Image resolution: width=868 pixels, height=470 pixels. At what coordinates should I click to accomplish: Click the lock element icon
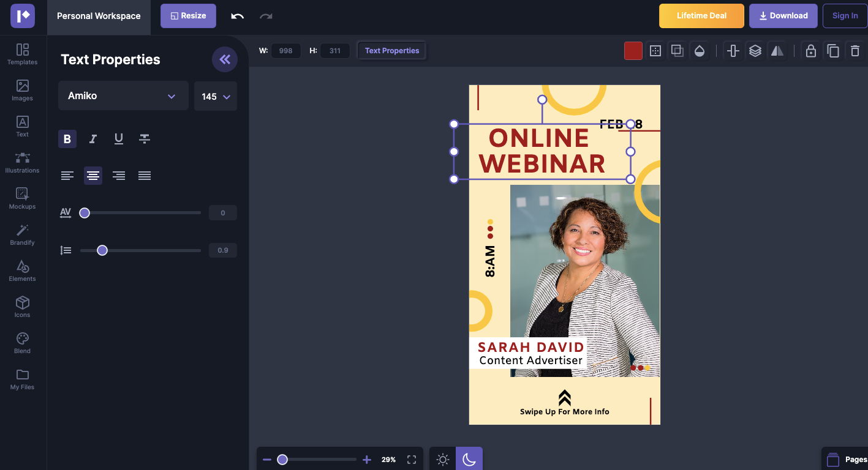810,51
